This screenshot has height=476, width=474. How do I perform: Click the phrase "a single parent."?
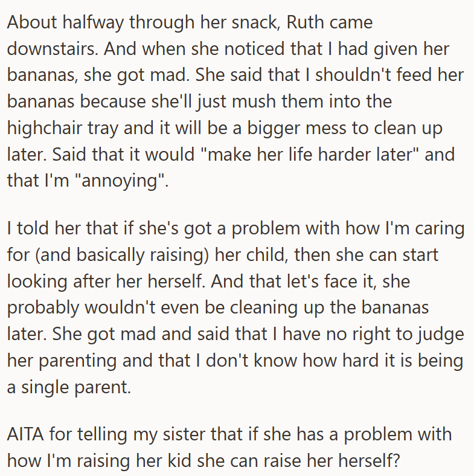coord(69,387)
